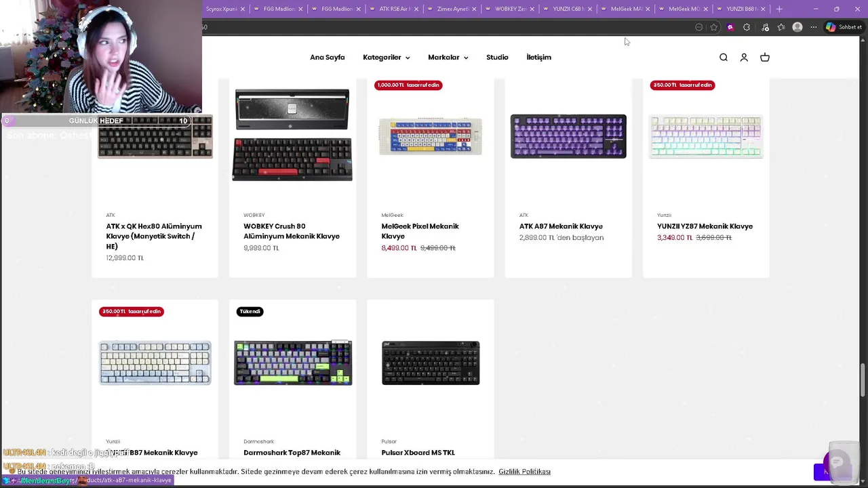
Task: Click the 1,000.00 TL tasarruf edin badge
Action: [408, 85]
